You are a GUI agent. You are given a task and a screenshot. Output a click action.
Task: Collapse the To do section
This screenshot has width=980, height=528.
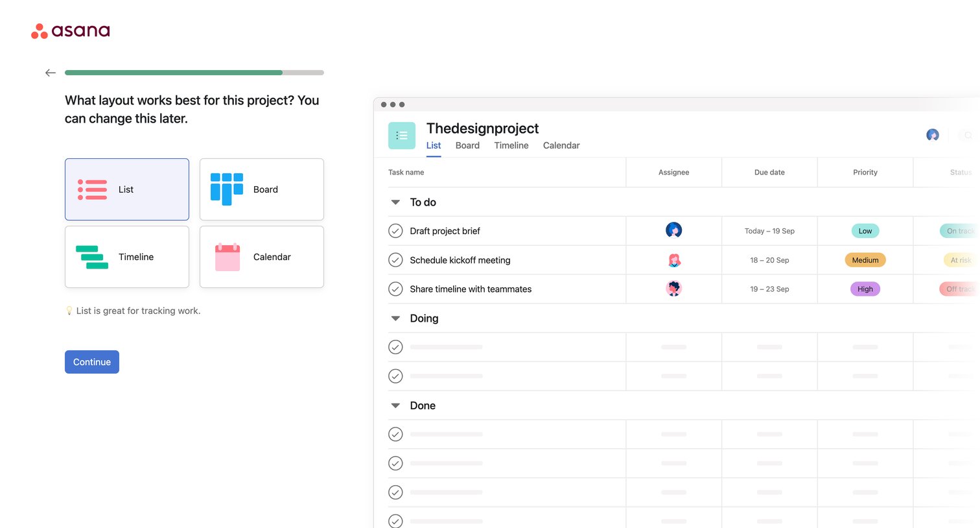(395, 202)
